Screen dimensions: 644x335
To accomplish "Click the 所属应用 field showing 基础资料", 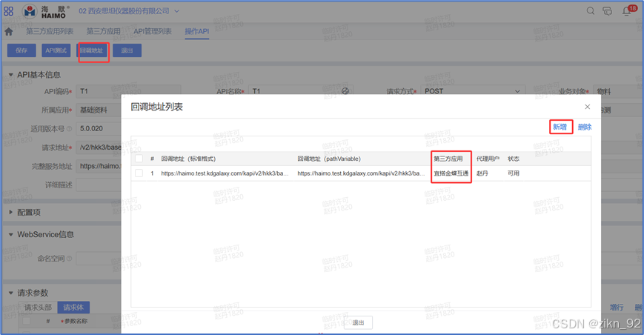I will 99,110.
